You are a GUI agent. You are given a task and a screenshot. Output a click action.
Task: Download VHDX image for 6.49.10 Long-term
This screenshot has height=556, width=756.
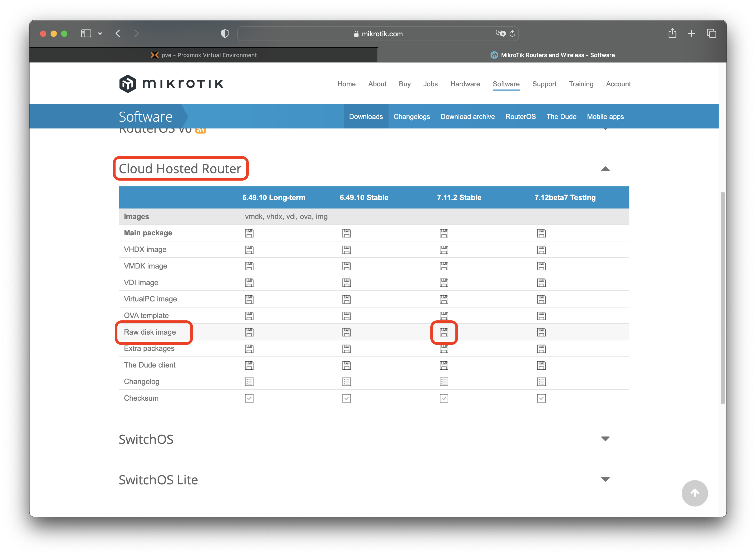click(249, 250)
